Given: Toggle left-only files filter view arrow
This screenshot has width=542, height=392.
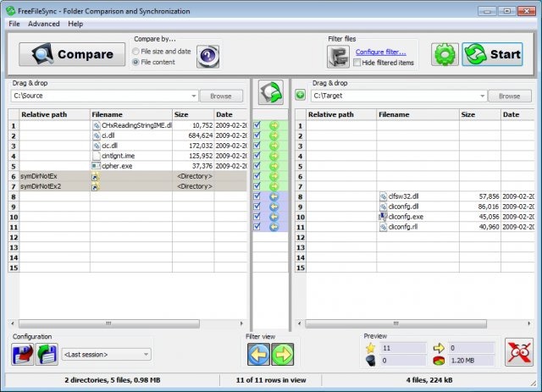Looking at the screenshot, I should point(258,354).
